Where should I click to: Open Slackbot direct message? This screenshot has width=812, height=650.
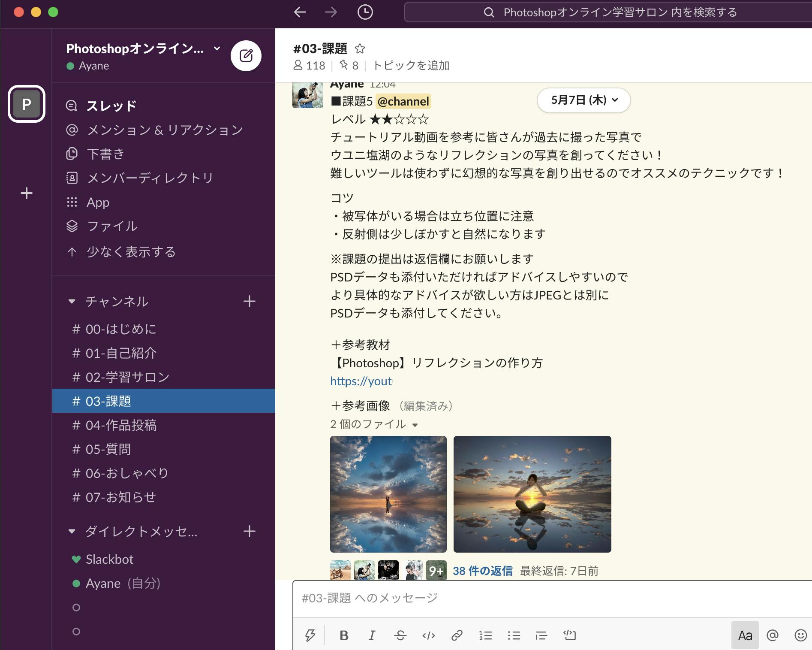click(x=163, y=559)
